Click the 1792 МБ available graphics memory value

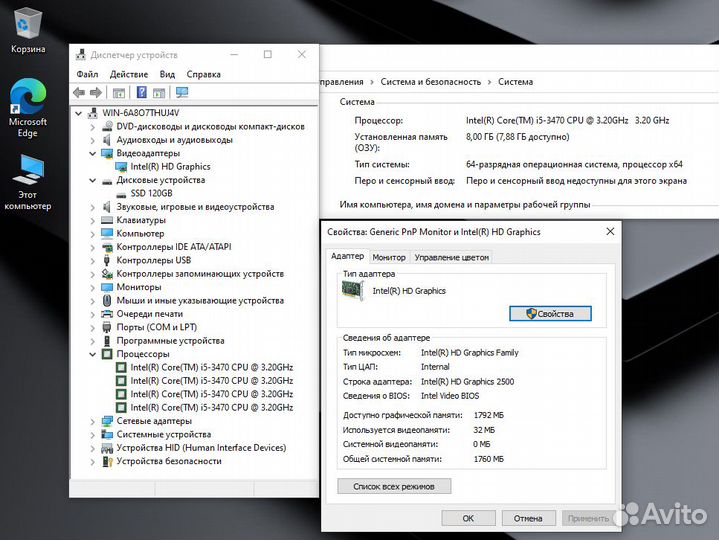pos(488,415)
